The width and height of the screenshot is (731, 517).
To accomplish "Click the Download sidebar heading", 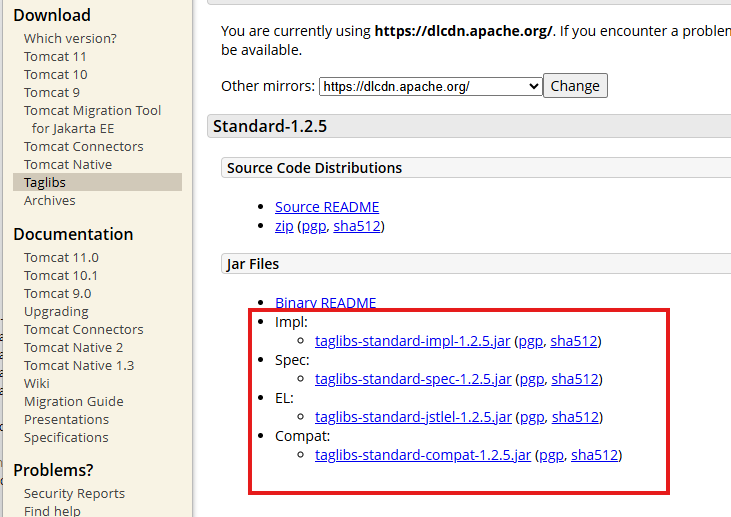I will [x=52, y=15].
